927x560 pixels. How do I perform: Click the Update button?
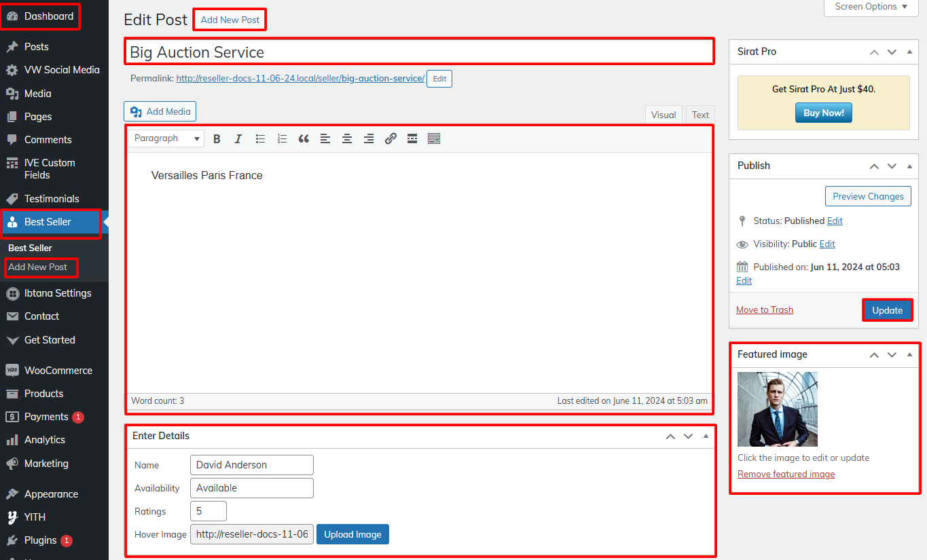pyautogui.click(x=887, y=310)
